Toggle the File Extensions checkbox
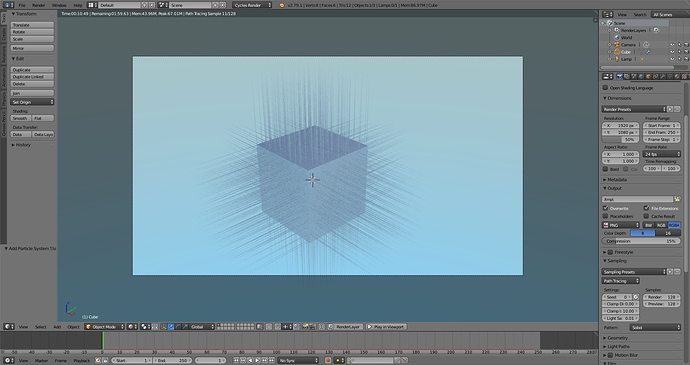This screenshot has height=365, width=690. click(646, 208)
